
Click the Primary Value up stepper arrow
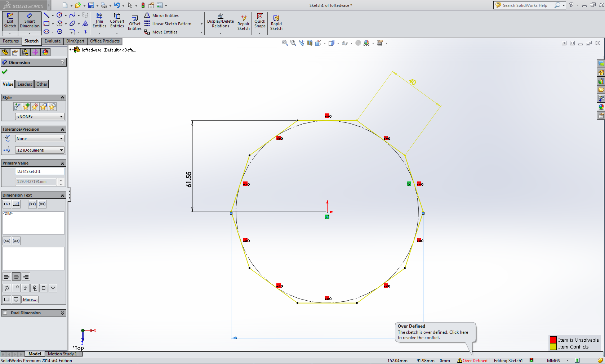61,180
